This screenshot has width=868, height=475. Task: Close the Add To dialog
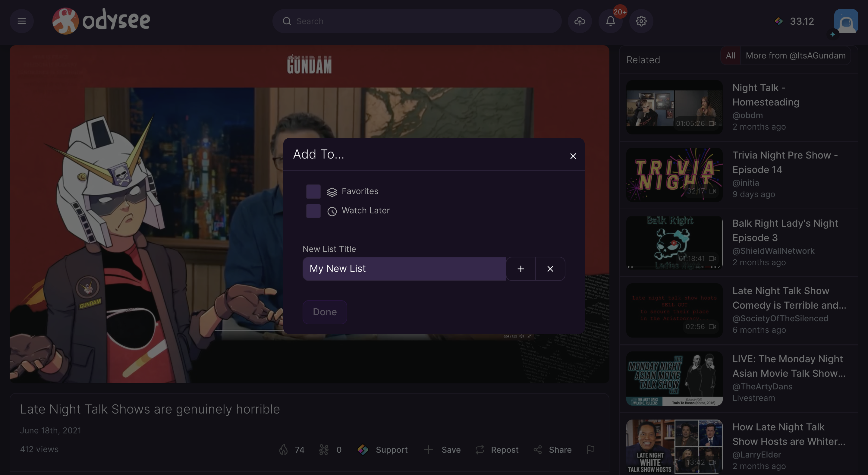click(x=573, y=156)
